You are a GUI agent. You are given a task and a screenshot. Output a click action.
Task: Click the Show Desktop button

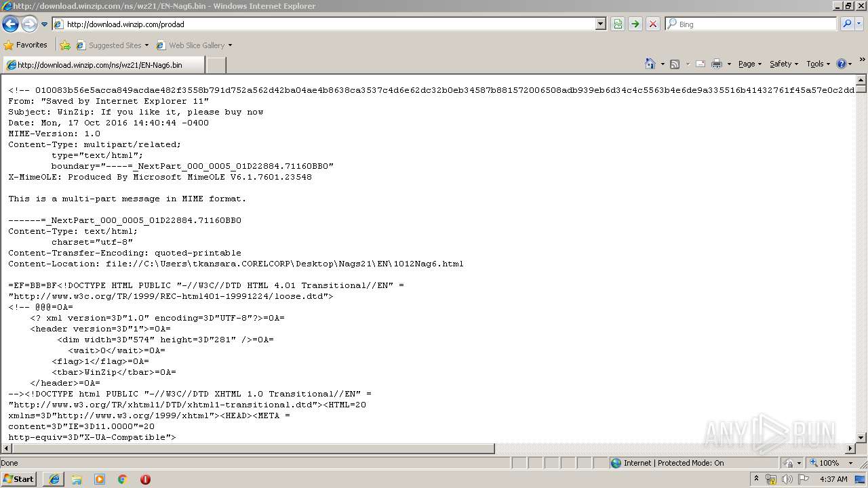[x=861, y=479]
